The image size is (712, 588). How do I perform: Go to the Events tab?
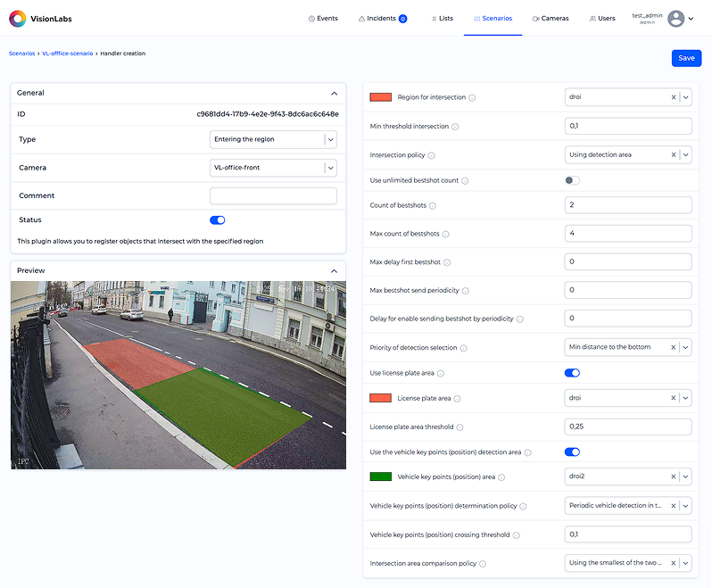[x=322, y=19]
